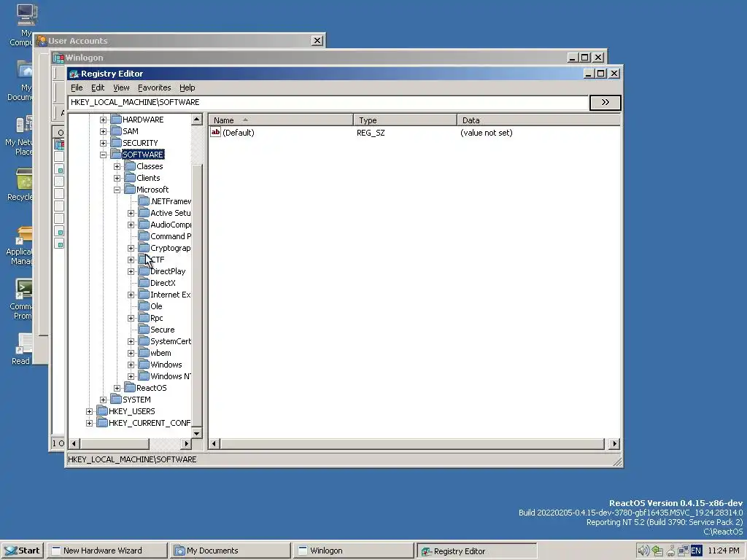
Task: Click the EN language indicator in tray
Action: tap(696, 551)
